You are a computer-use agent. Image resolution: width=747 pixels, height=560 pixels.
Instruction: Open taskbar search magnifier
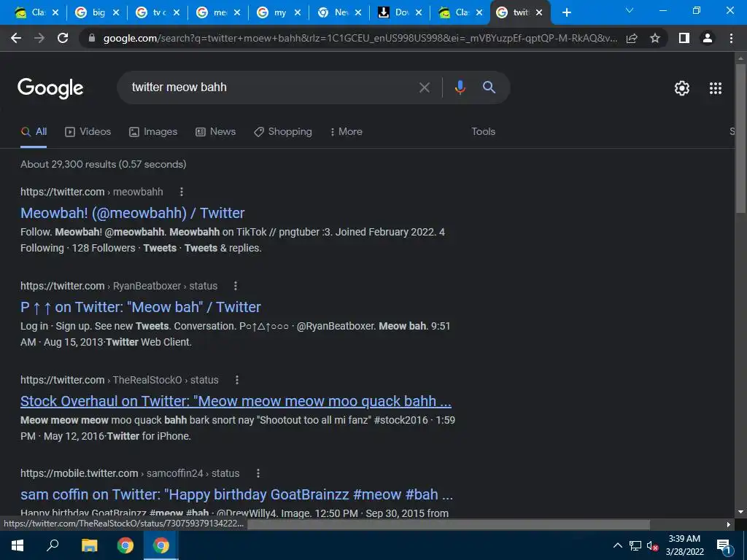[53, 545]
